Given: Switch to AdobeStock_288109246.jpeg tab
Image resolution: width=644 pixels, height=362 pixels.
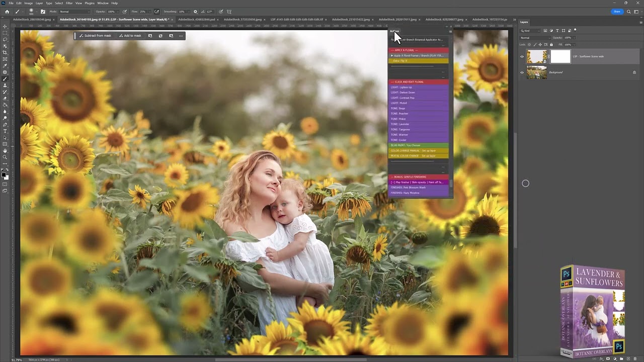Looking at the screenshot, I should coord(32,20).
